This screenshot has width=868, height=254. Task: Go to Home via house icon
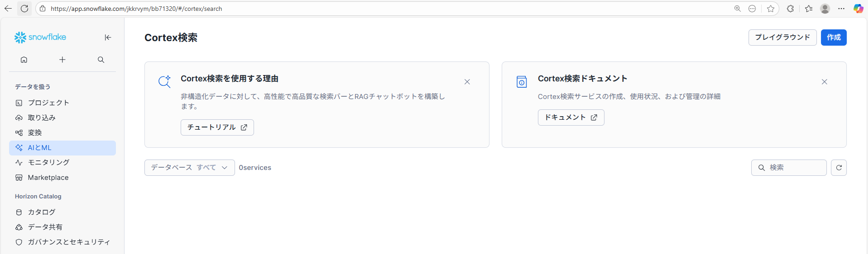24,60
